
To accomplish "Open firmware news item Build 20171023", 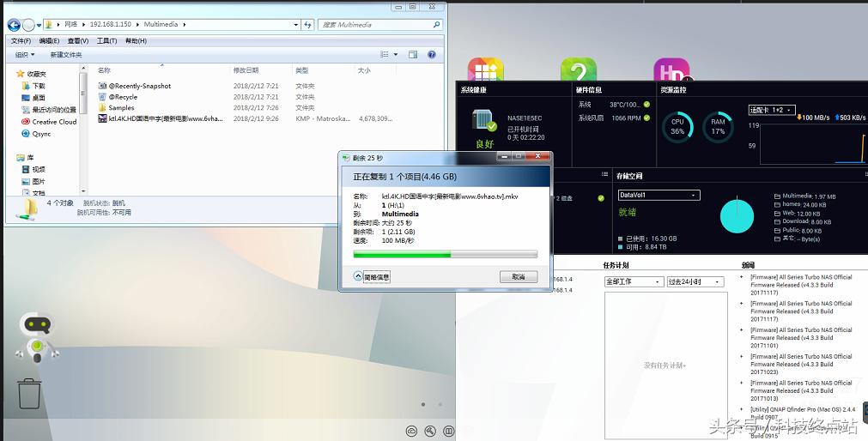I will (x=801, y=364).
